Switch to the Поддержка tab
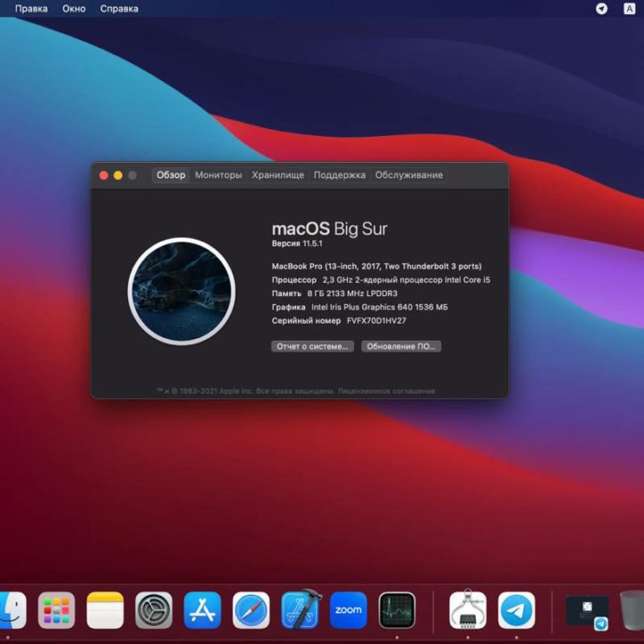644x644 pixels. point(340,175)
